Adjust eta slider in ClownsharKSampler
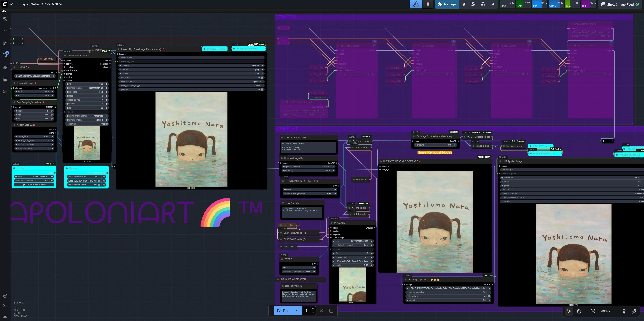 87,84
